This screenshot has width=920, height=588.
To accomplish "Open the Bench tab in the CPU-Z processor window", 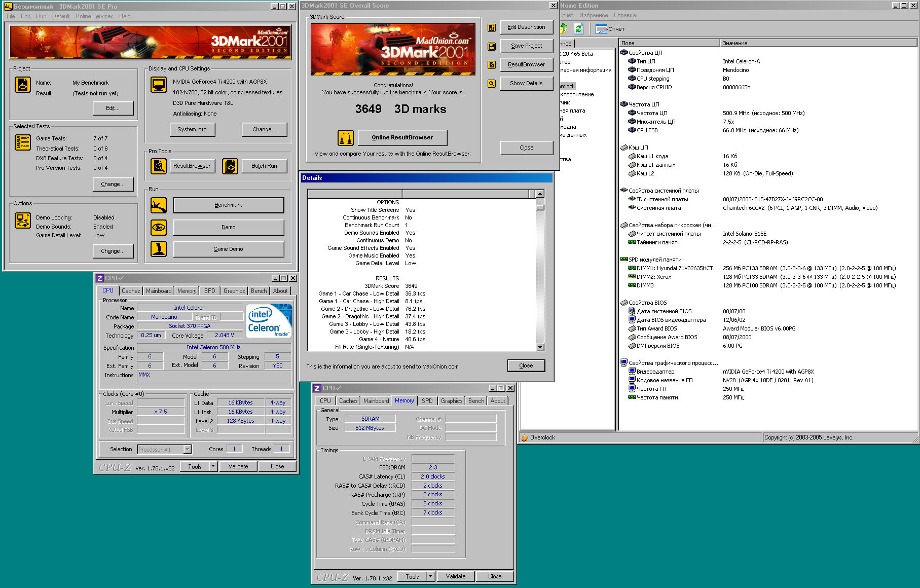I will click(259, 291).
